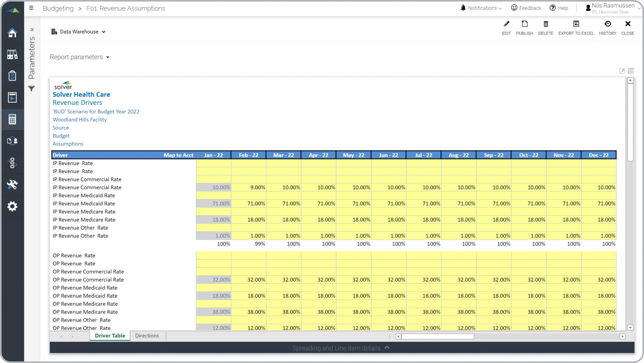This screenshot has width=644, height=363.
Task: Click a yellow input cell for IP Revenue Rate
Action: [213, 163]
